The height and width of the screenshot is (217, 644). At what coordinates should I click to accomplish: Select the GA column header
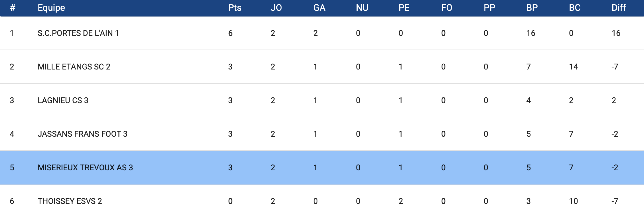tap(319, 8)
